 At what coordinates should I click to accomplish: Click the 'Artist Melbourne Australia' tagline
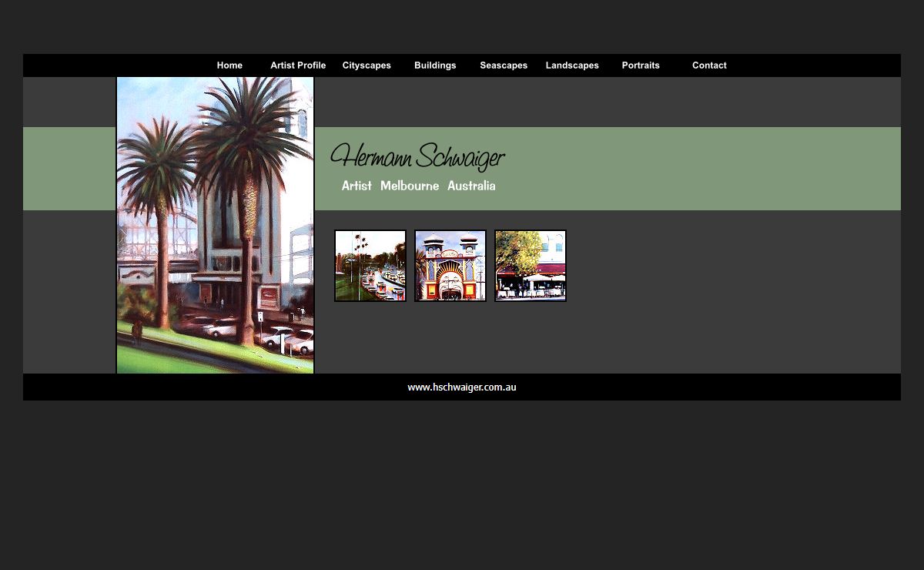click(x=419, y=186)
